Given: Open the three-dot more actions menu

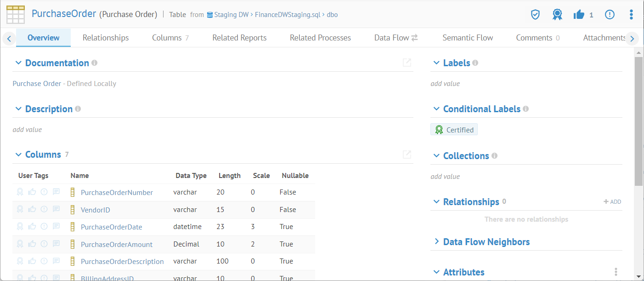Looking at the screenshot, I should [631, 15].
